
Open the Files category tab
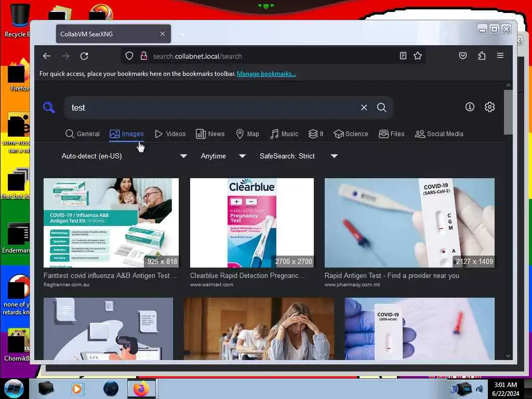(x=392, y=134)
